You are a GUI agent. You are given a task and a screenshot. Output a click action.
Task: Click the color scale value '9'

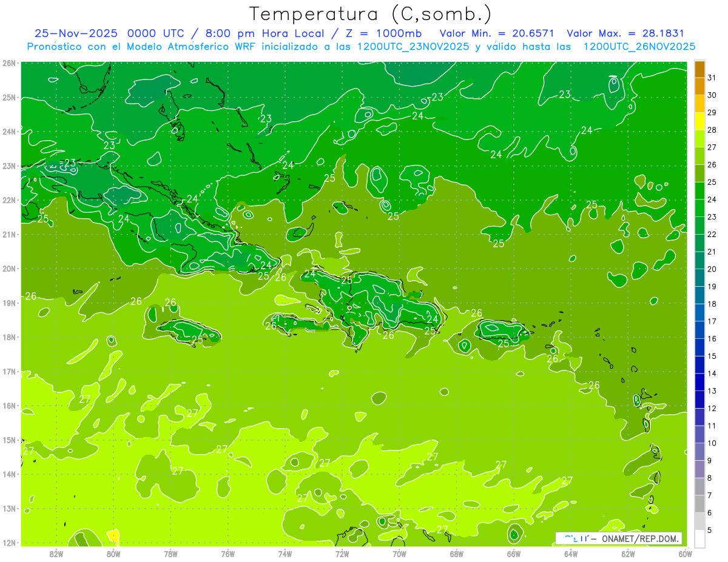(709, 460)
